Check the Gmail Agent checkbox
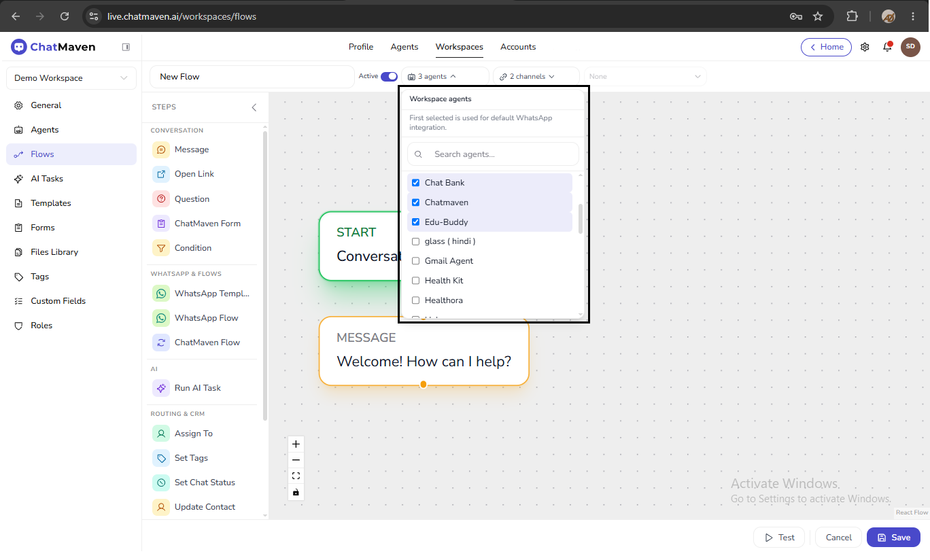This screenshot has width=930, height=560. pos(416,261)
